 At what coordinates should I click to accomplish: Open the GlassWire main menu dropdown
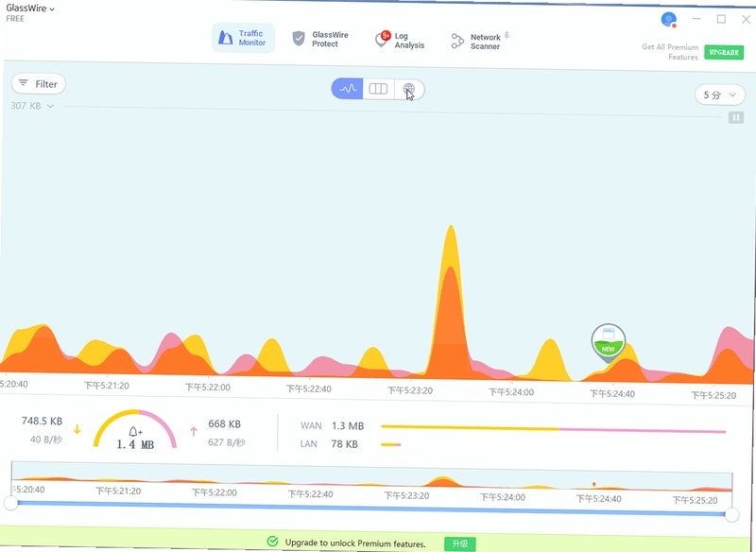(x=30, y=9)
